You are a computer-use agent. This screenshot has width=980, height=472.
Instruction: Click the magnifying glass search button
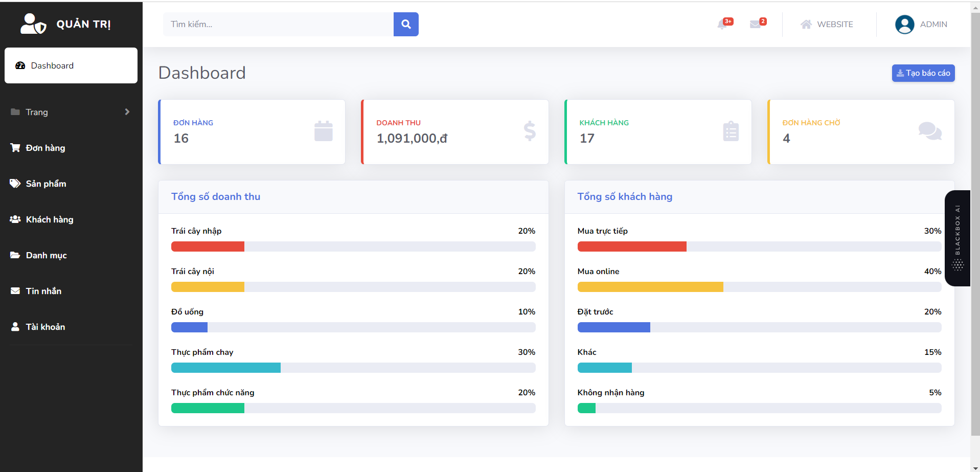pyautogui.click(x=406, y=24)
